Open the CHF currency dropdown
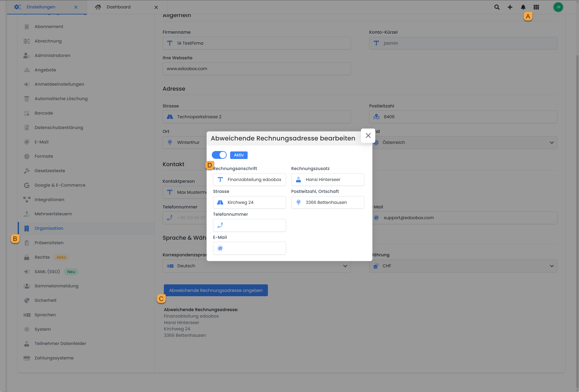The width and height of the screenshot is (579, 392). [x=552, y=266]
